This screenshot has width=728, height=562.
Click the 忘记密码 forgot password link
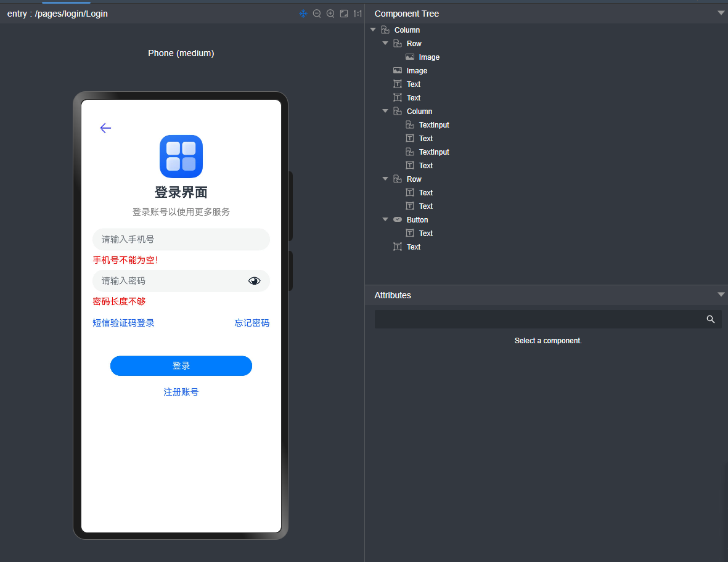pyautogui.click(x=252, y=322)
